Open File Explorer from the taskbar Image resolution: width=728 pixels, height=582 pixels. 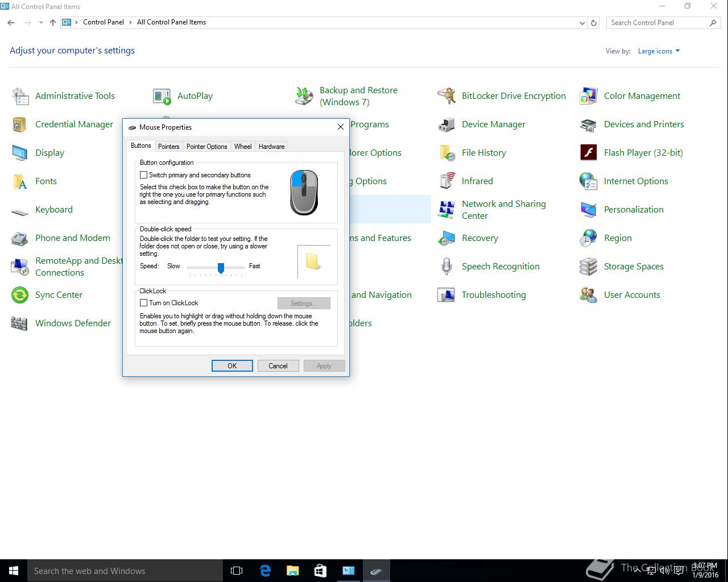point(293,571)
